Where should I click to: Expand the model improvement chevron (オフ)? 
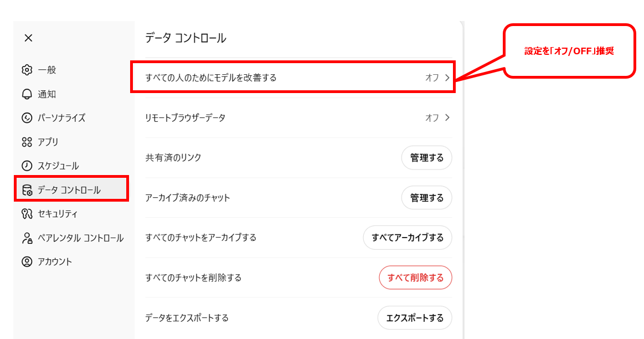click(x=447, y=78)
